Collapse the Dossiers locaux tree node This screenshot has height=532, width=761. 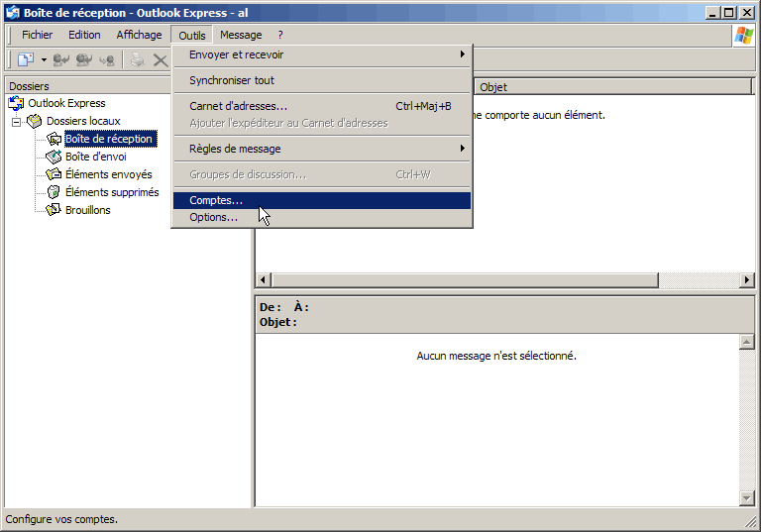[17, 122]
